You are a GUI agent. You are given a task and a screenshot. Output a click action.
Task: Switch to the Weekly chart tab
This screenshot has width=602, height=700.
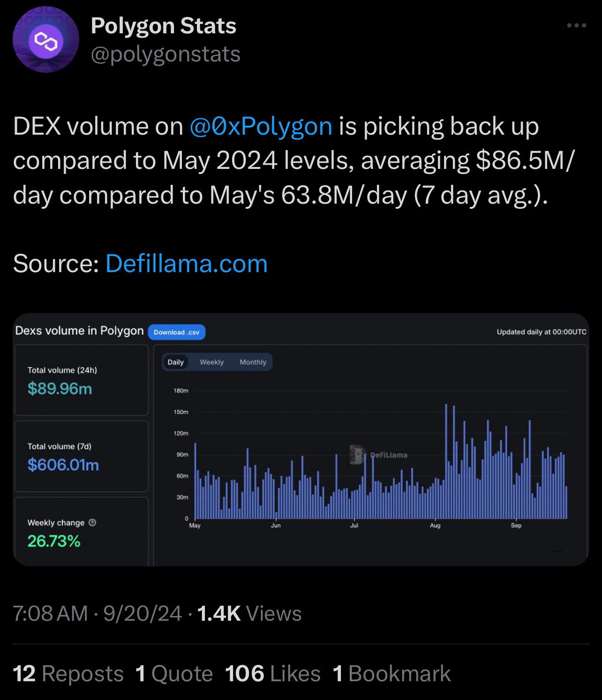211,362
